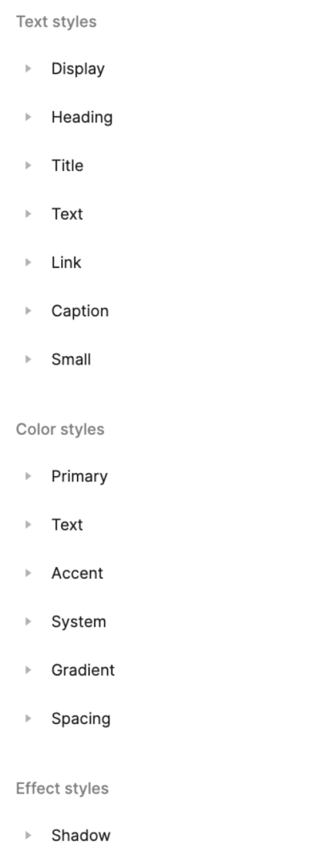Image resolution: width=329 pixels, height=868 pixels.
Task: Expand the Primary color group arrow
Action: pos(28,476)
